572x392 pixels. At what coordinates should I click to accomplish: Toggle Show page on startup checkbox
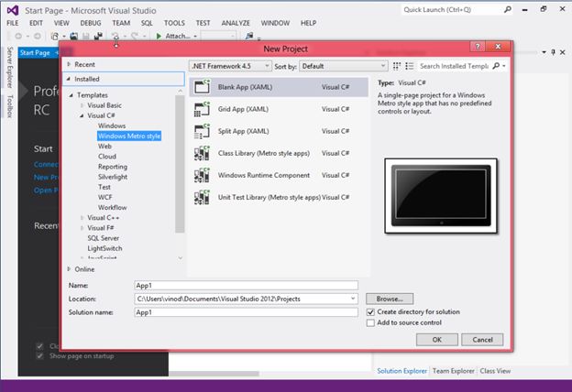[x=39, y=356]
